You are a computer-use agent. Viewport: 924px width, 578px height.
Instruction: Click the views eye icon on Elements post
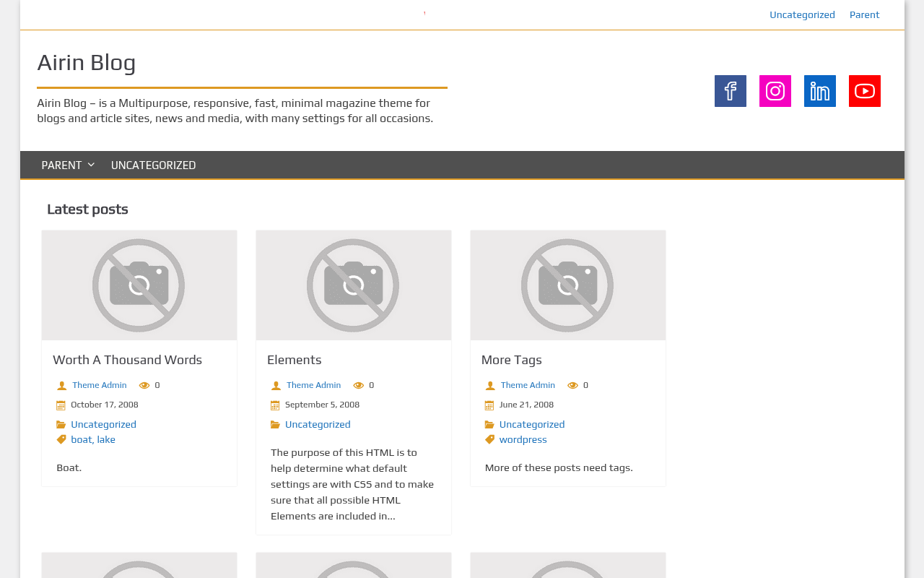click(359, 386)
